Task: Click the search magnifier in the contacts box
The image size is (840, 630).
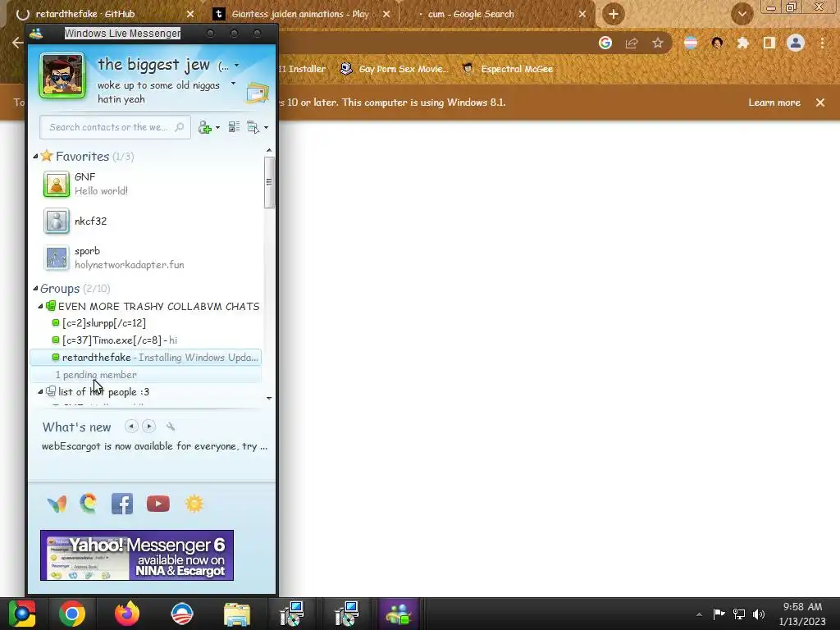Action: point(180,127)
